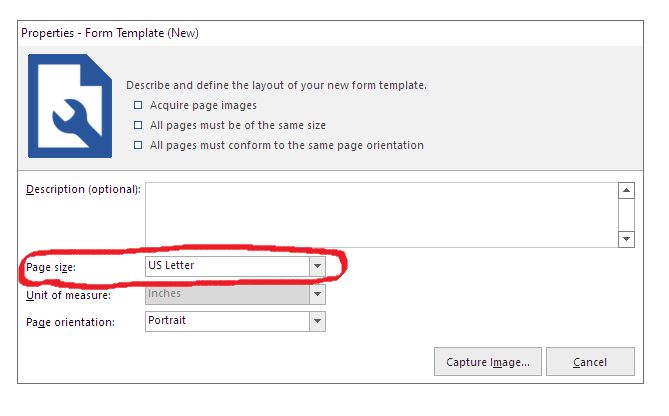Viewport: 669px width, 416px height.
Task: Click the description scrollbar down arrow
Action: pos(626,239)
